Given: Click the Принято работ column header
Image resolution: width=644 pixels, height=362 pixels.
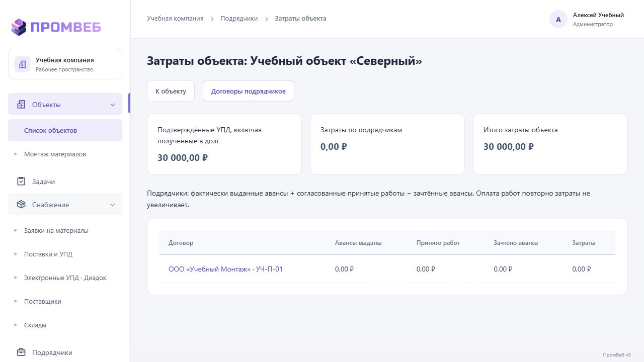Looking at the screenshot, I should 438,243.
